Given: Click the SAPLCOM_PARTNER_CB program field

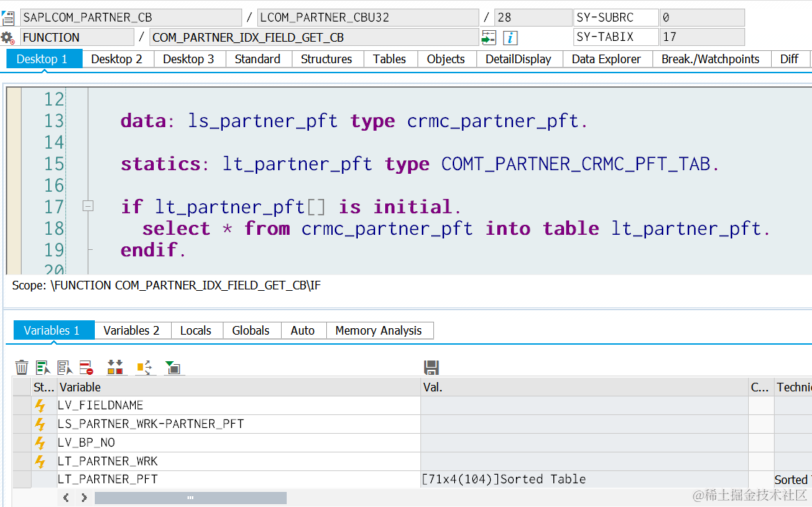Looking at the screenshot, I should [131, 17].
